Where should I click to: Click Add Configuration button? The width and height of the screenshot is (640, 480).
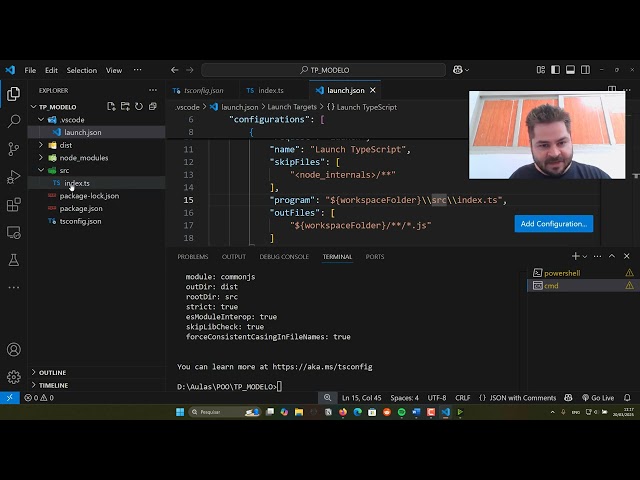point(554,224)
